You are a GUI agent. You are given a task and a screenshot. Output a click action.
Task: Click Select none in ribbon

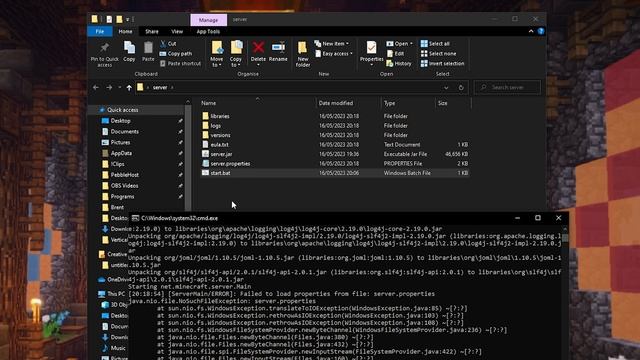click(438, 53)
